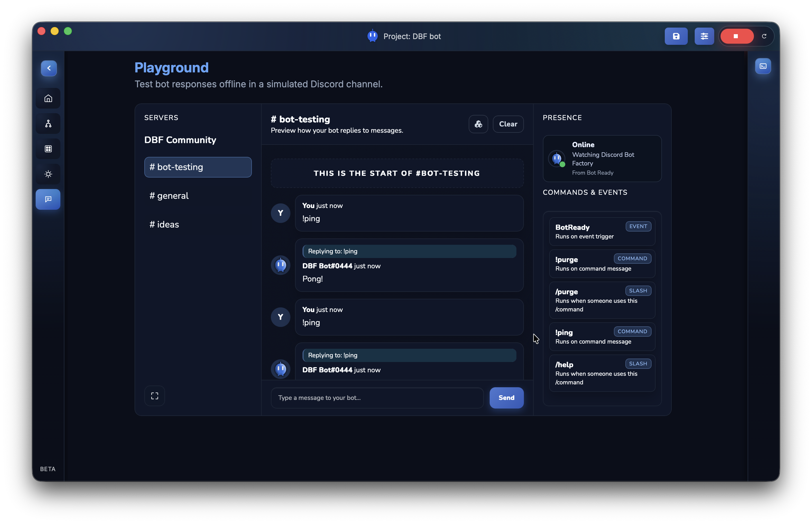Save the DBF bot project
Viewport: 812px width, 524px height.
pos(676,36)
